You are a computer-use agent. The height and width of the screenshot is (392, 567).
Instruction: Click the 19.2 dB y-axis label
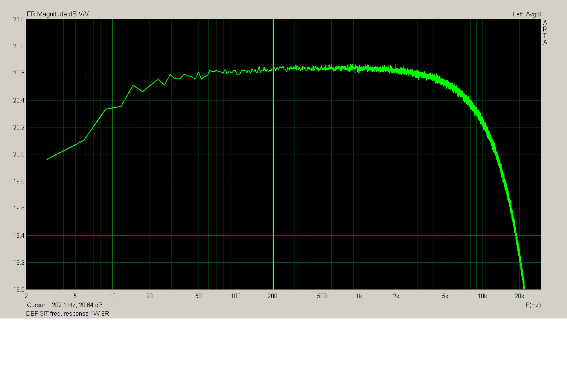(19, 263)
